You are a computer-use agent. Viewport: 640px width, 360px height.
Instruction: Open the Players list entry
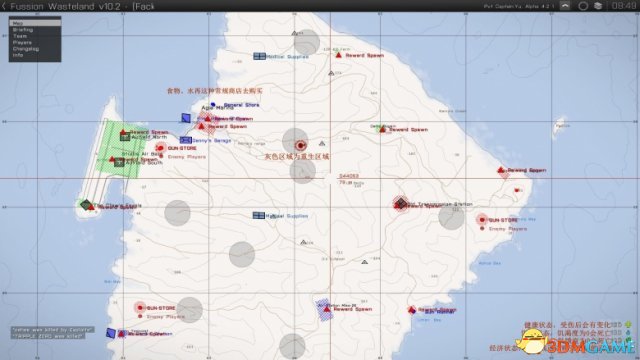click(22, 42)
